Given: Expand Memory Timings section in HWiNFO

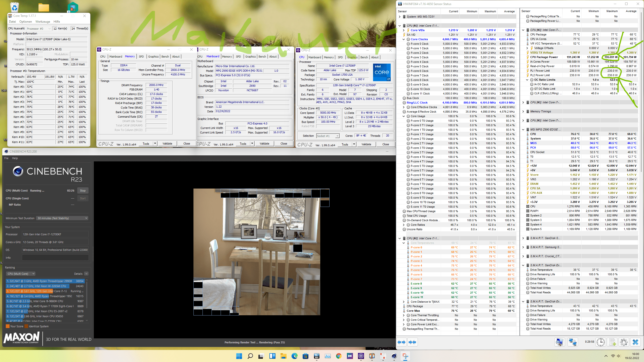Looking at the screenshot, I should [523, 111].
